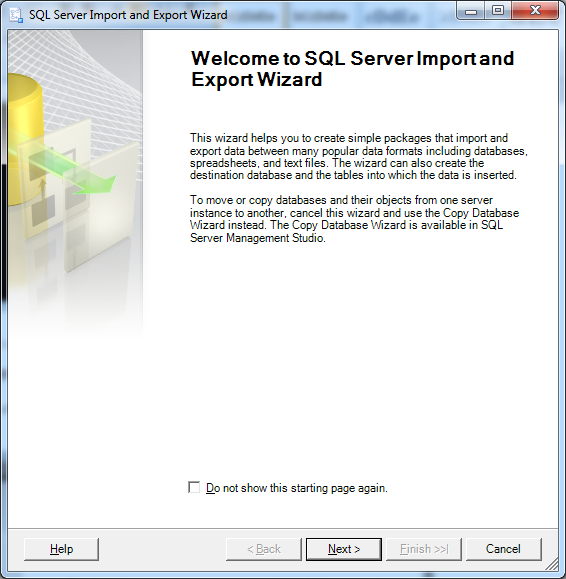The height and width of the screenshot is (579, 566).
Task: Close the wizard using the red X
Action: point(535,11)
